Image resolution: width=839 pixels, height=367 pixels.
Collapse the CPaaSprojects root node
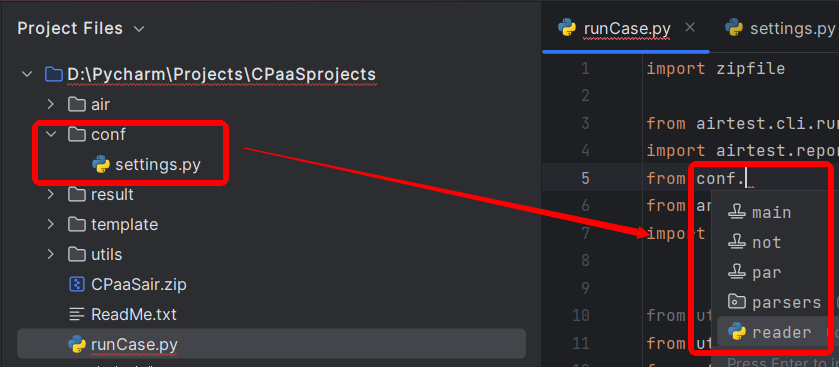click(27, 74)
